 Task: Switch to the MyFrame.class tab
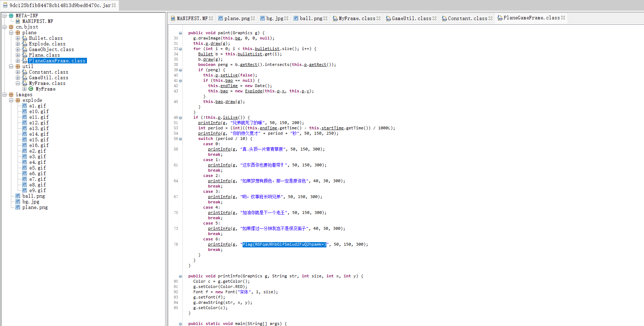tap(356, 18)
